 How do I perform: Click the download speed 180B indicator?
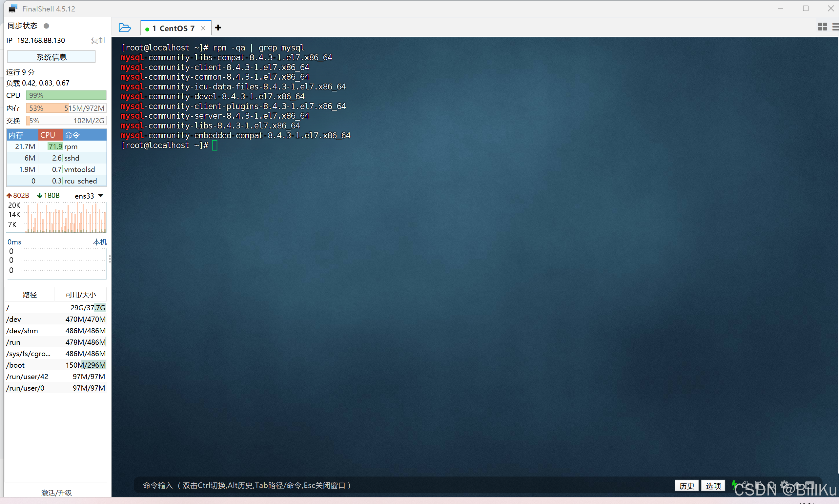pyautogui.click(x=48, y=196)
